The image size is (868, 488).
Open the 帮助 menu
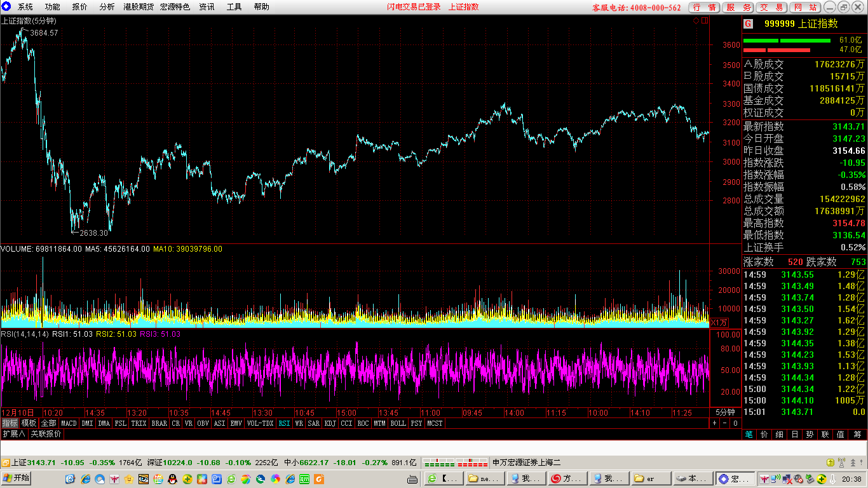261,7
